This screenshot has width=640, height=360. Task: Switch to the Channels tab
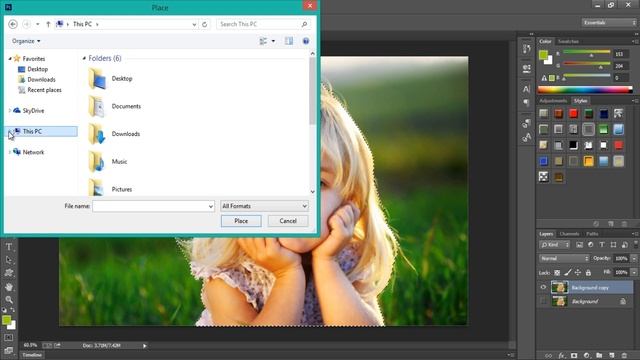569,234
